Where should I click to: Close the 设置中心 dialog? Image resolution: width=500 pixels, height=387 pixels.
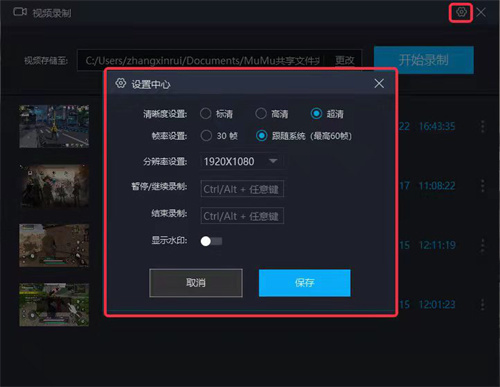pos(379,84)
